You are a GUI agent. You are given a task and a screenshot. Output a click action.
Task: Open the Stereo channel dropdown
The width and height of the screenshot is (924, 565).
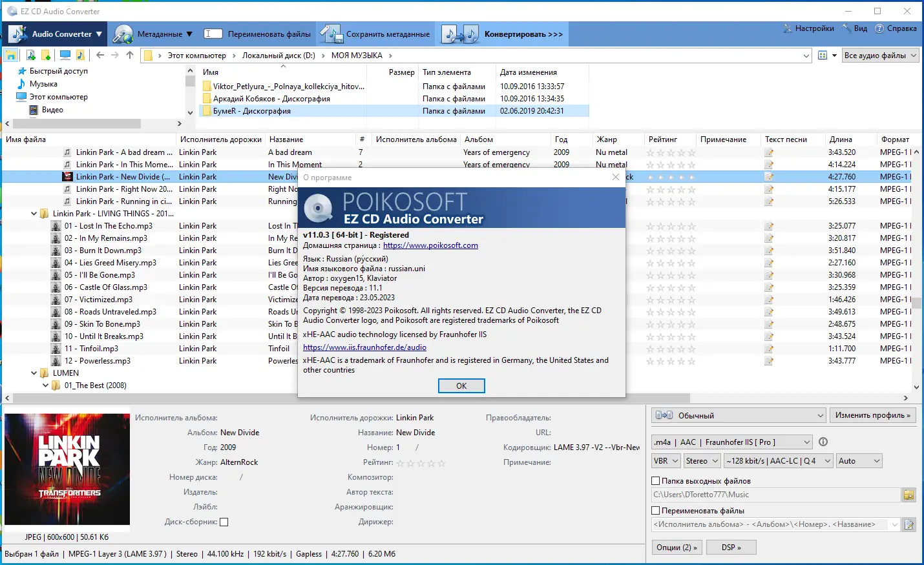702,460
